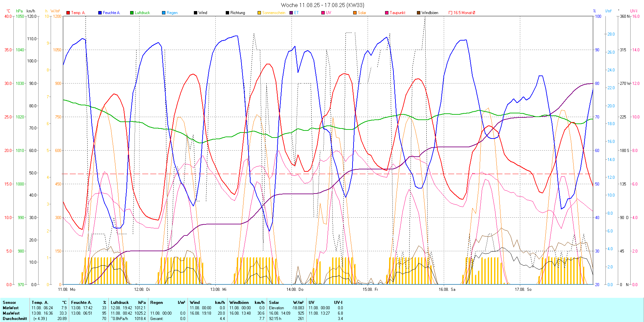Toggle the 16.5 Monat-Ø legend box

(x=450, y=13)
